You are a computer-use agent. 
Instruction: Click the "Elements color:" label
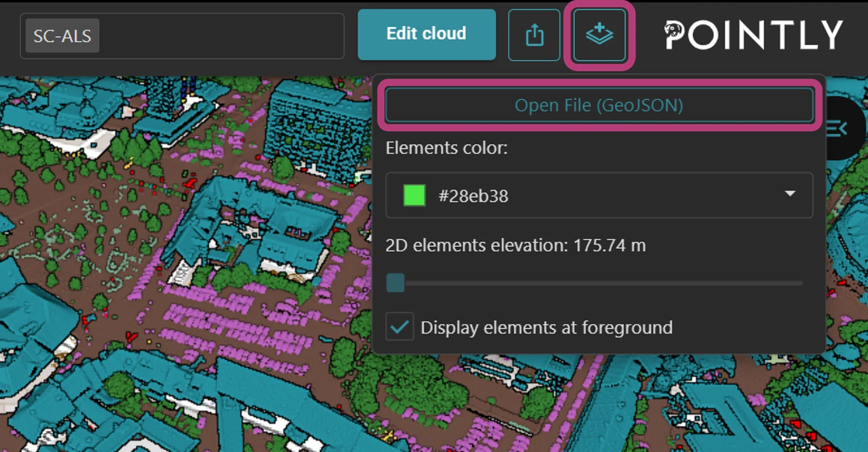(x=446, y=148)
